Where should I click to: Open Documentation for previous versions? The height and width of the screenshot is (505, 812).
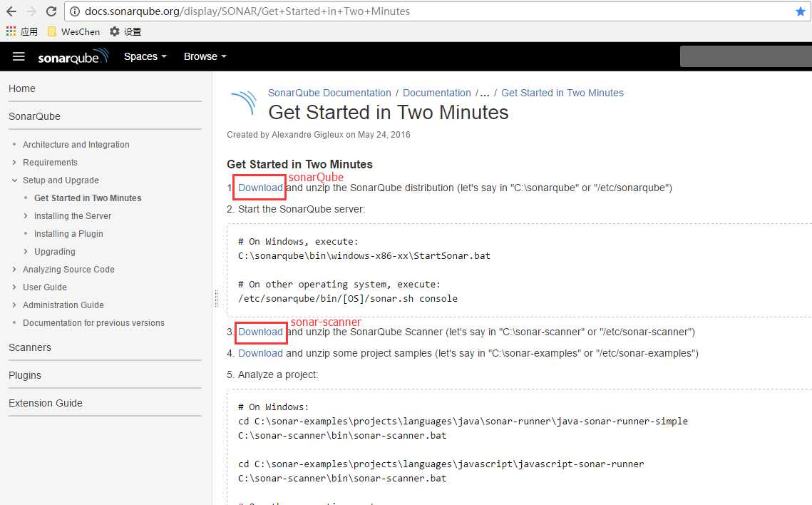[93, 323]
